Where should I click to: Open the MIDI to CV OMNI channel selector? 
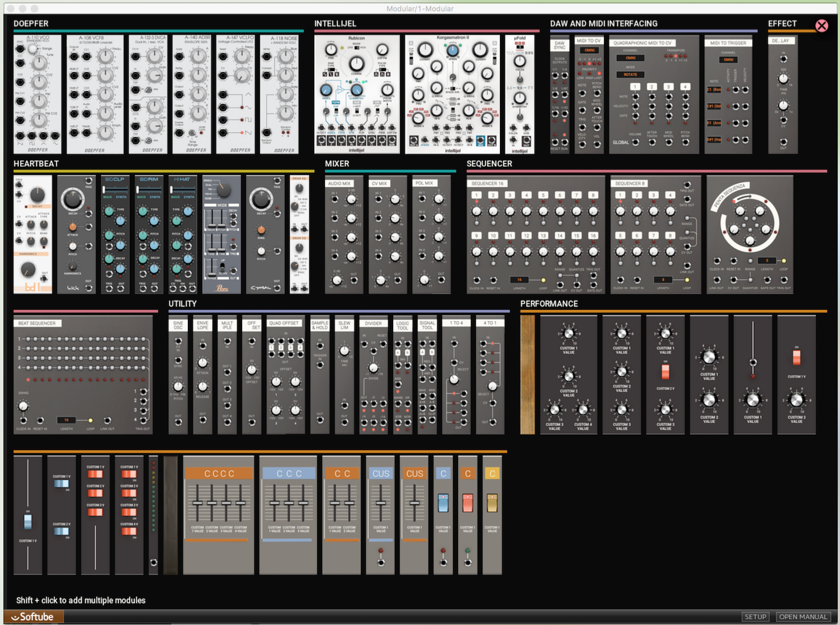(x=589, y=50)
